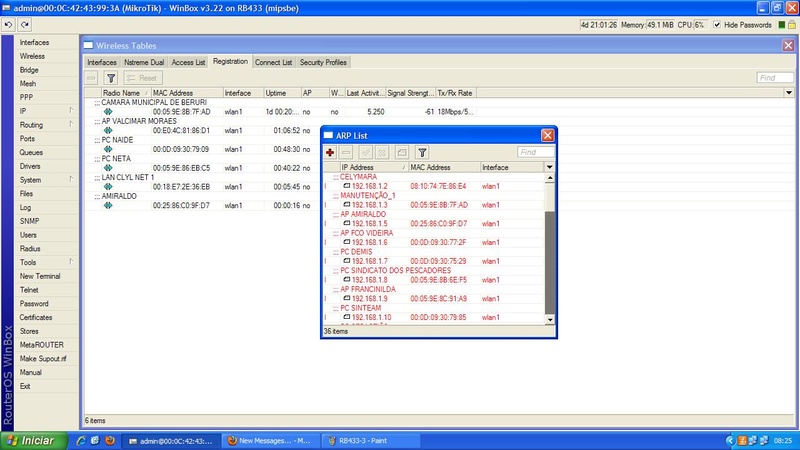Expand the Tools submenu in sidebar
Image resolution: width=800 pixels, height=450 pixels.
[46, 262]
